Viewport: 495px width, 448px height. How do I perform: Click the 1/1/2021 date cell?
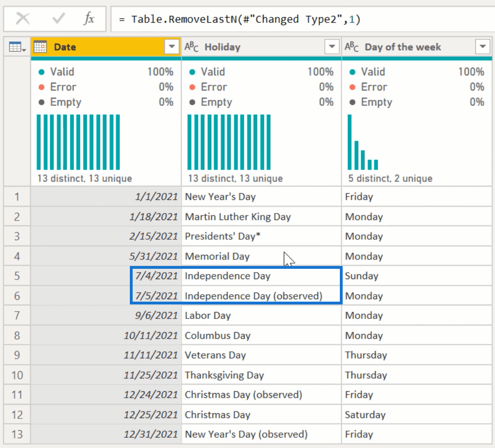pyautogui.click(x=106, y=197)
